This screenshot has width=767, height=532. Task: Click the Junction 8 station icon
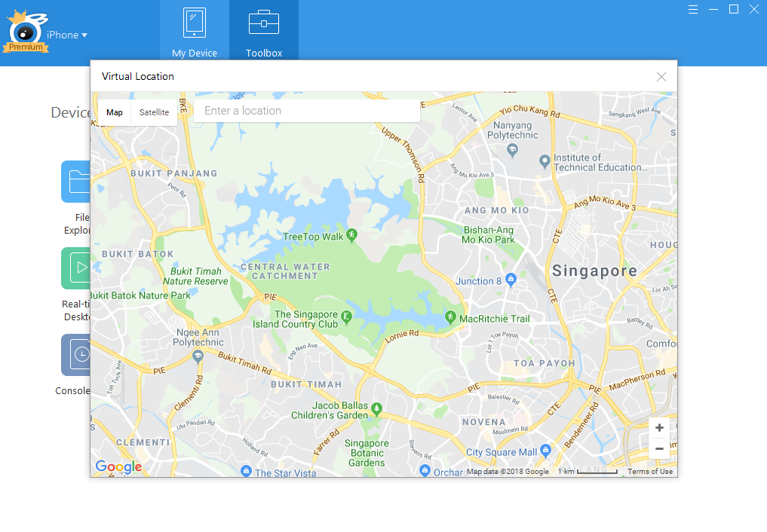point(510,280)
